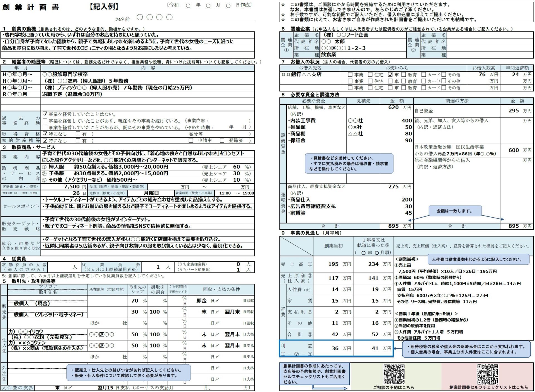Select the '一般個人(現金)' customer row
Viewport: 535px width, 392px height.
30,303
